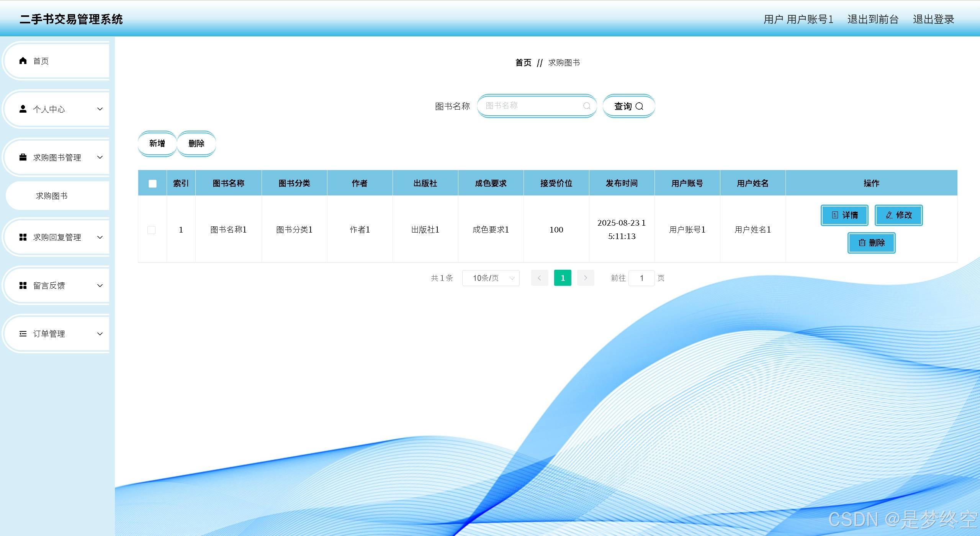Screen dimensions: 980x536
Task: Click the 发布时间 column header
Action: (622, 183)
